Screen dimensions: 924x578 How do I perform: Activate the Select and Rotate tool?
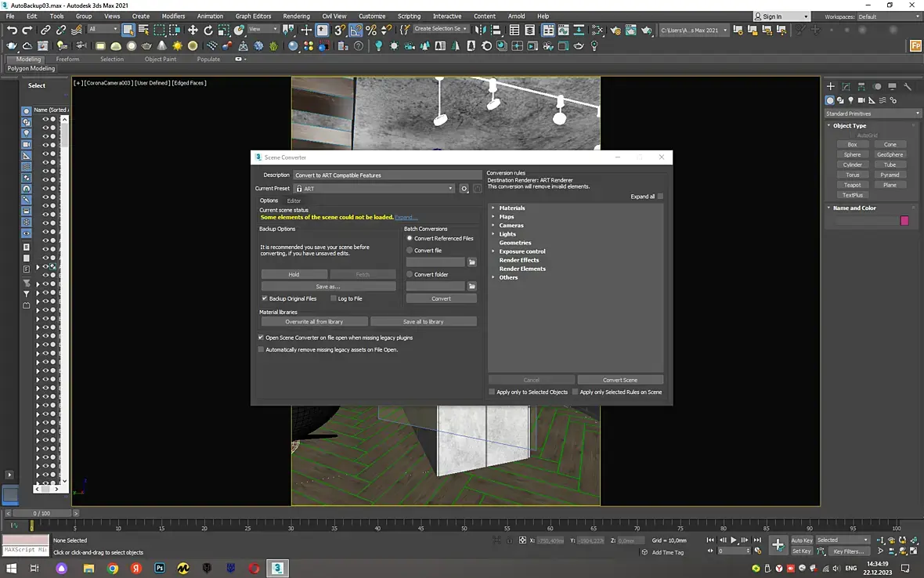point(208,30)
